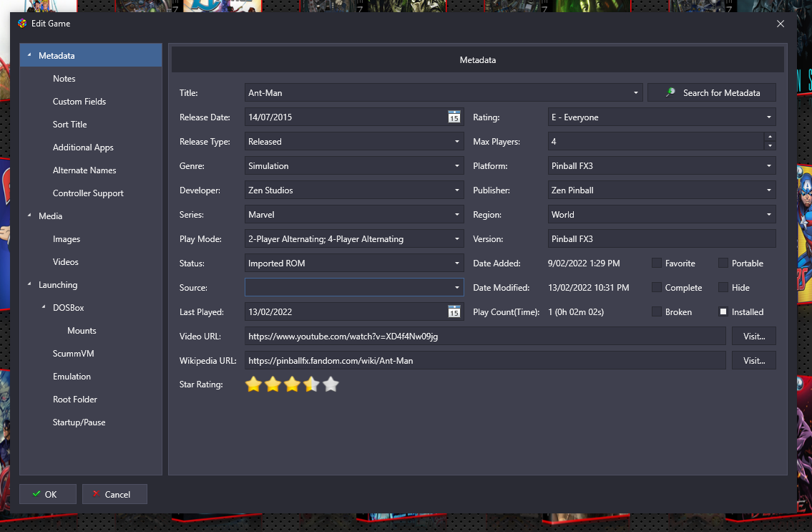The height and width of the screenshot is (532, 812).
Task: Visit the Video URL
Action: 753,336
